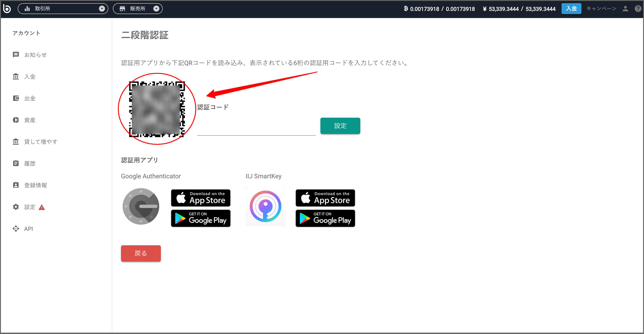Click the お知らせ message icon
The image size is (644, 334).
point(16,55)
